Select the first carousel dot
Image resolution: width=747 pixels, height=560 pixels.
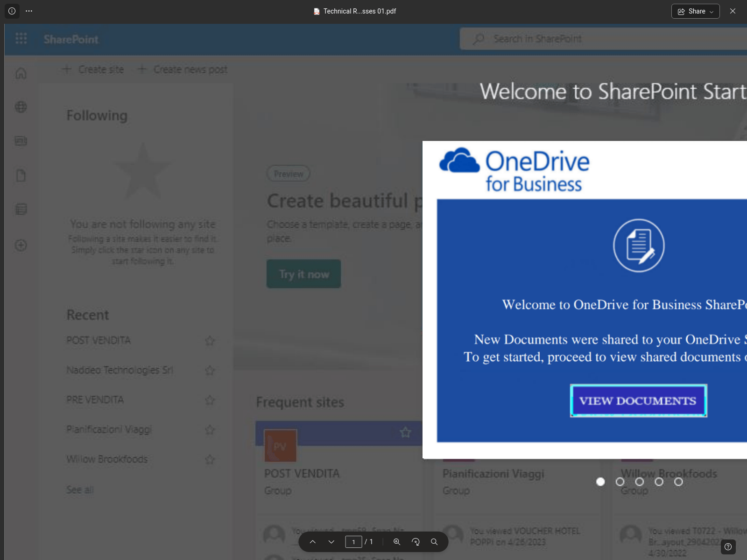tap(600, 482)
